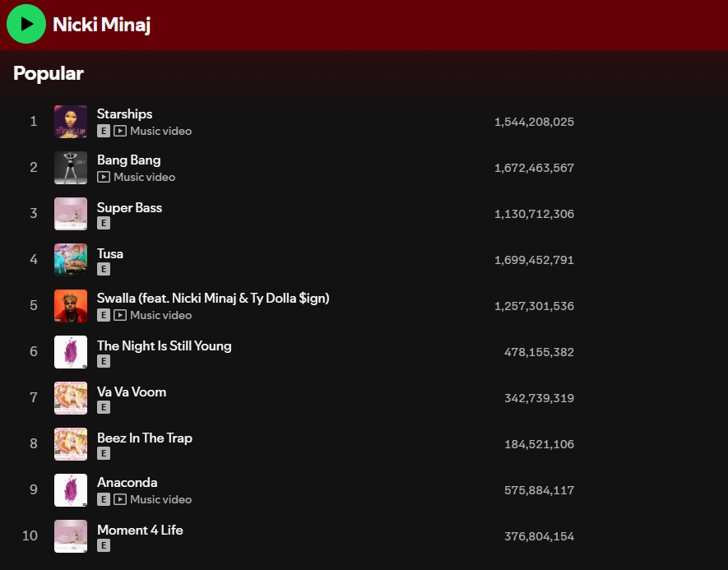The width and height of the screenshot is (728, 570).
Task: Click the explicit E badge on Swalla
Action: pyautogui.click(x=104, y=315)
